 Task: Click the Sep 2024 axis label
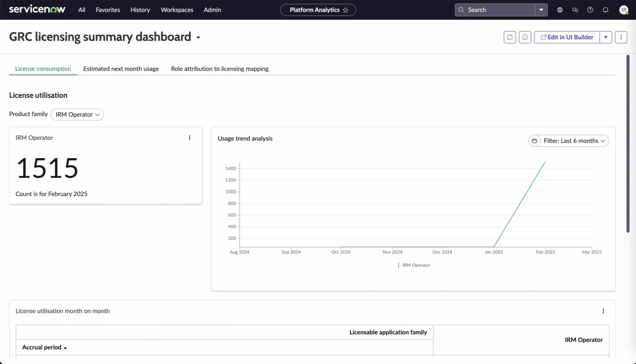click(x=291, y=252)
